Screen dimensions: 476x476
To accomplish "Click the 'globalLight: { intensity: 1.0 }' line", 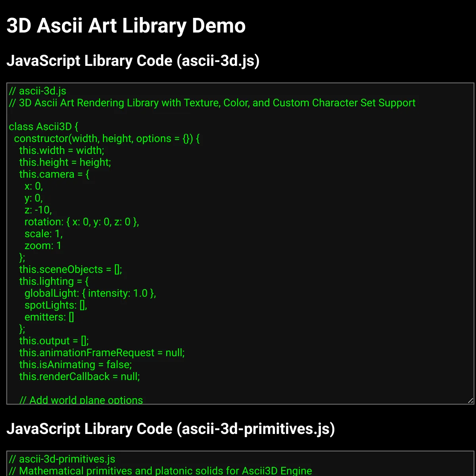I will (90, 293).
